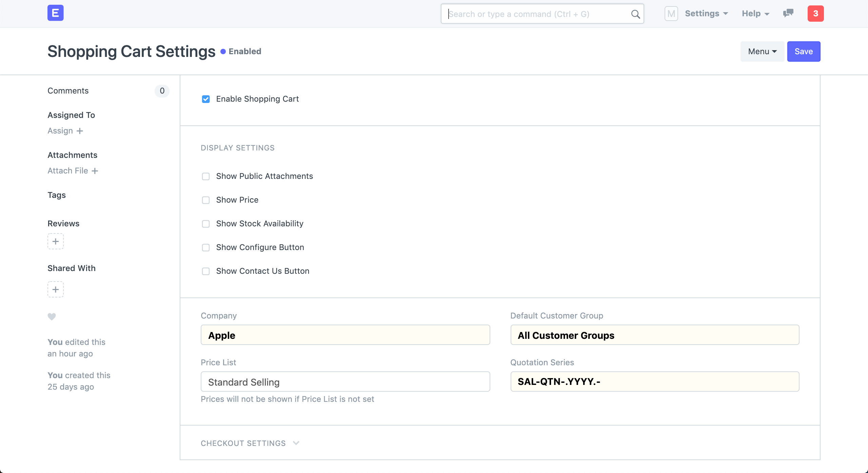Screen dimensions: 868x473
Task: Click the Shared With plus icon
Action: [x=56, y=289]
